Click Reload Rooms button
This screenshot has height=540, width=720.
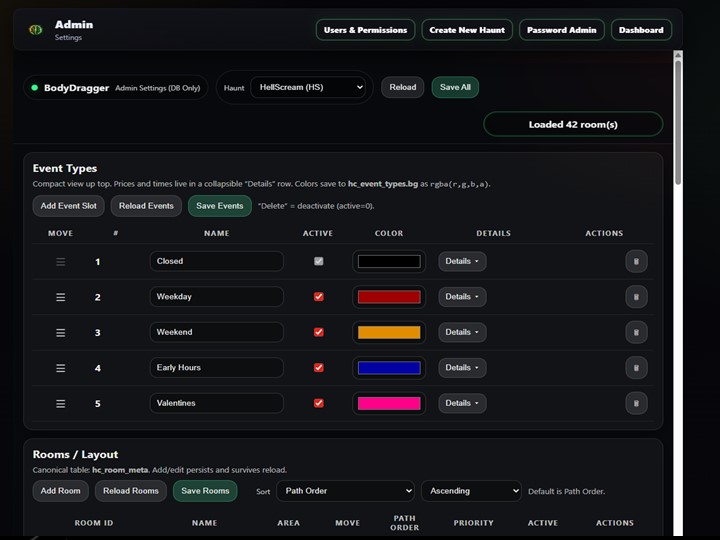[131, 491]
